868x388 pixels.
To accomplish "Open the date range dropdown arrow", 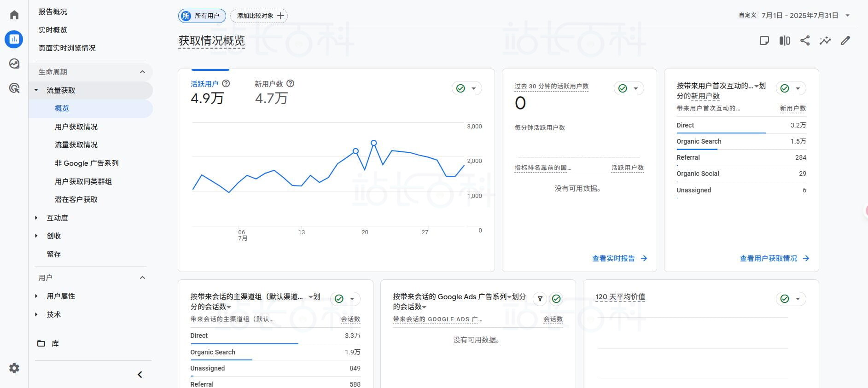I will (x=847, y=16).
